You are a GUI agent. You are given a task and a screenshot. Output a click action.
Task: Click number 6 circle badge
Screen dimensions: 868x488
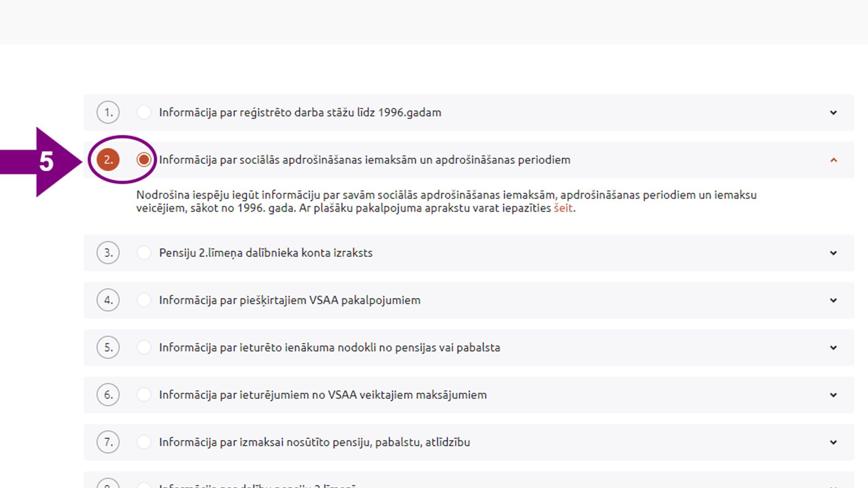pos(108,394)
